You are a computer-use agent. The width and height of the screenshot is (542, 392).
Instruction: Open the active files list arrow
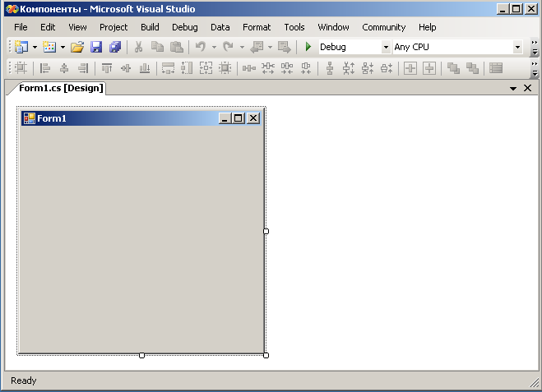(x=513, y=89)
